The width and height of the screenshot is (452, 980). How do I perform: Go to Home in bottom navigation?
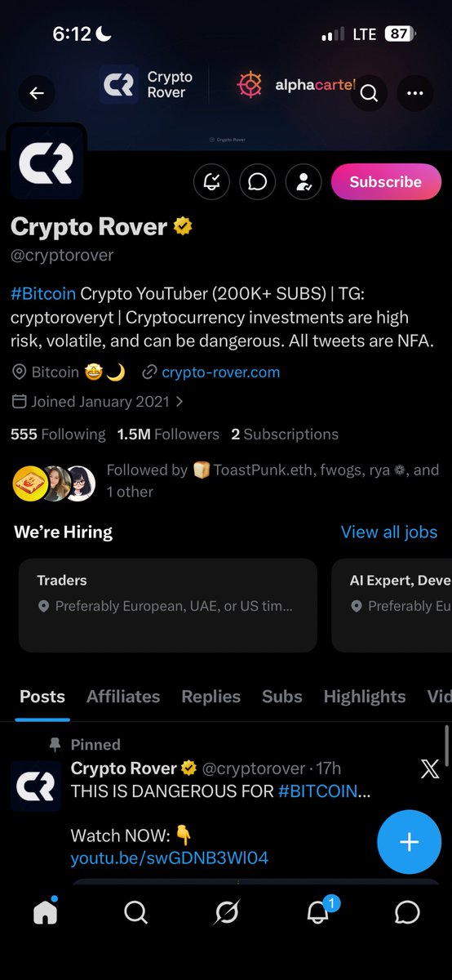click(x=45, y=912)
